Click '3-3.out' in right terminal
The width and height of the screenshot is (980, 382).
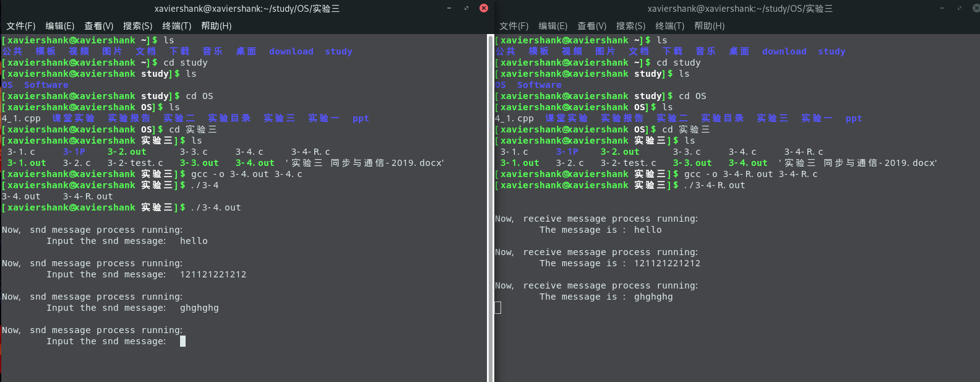[x=692, y=163]
